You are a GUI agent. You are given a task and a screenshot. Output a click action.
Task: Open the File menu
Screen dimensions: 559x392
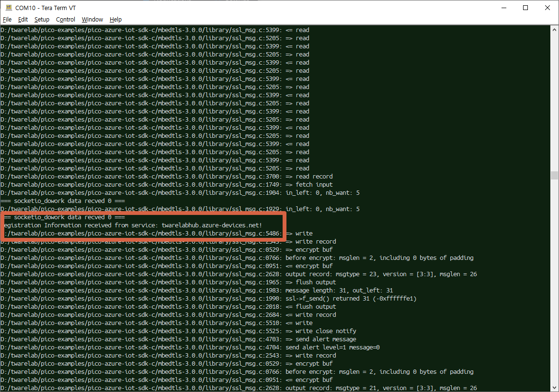[x=7, y=20]
